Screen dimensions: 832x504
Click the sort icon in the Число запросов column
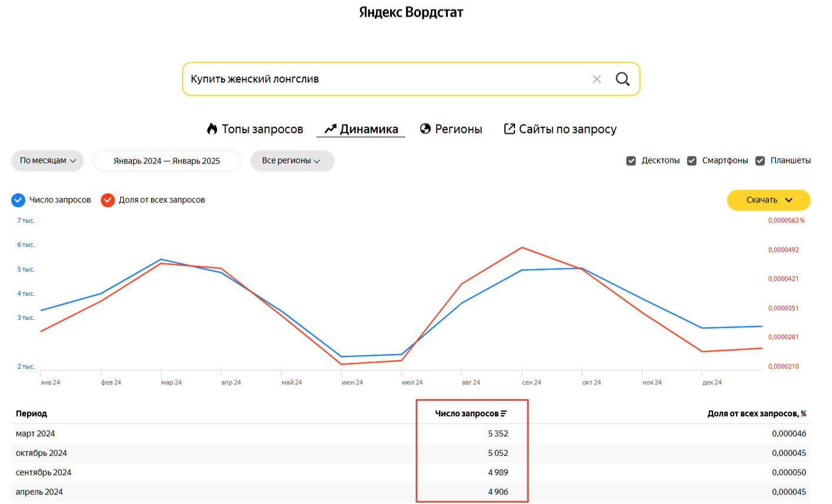(x=504, y=414)
